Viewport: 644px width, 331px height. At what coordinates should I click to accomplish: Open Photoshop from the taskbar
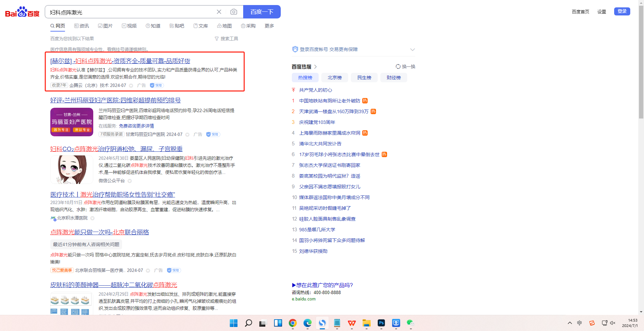coord(381,323)
